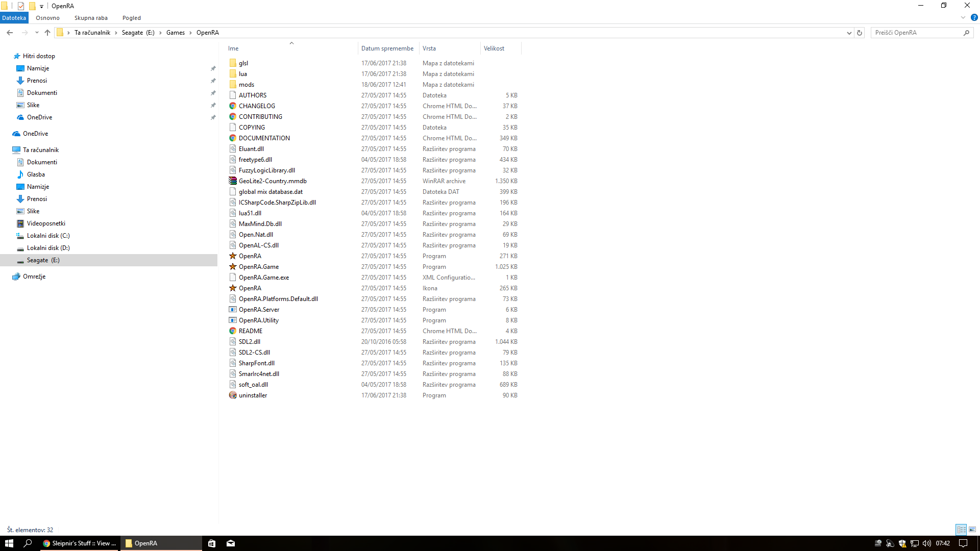Select the soft_oal.dll file
Viewport: 980px width, 551px height.
253,385
